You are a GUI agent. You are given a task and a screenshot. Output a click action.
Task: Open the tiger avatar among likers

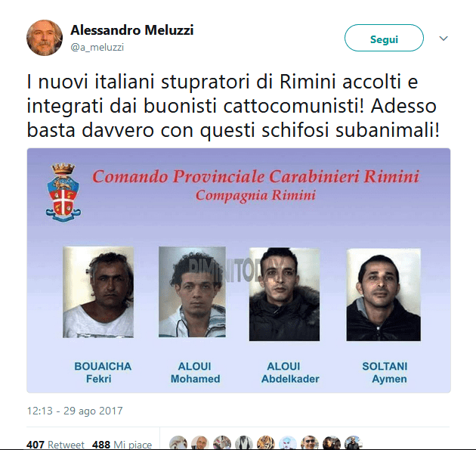point(266,443)
